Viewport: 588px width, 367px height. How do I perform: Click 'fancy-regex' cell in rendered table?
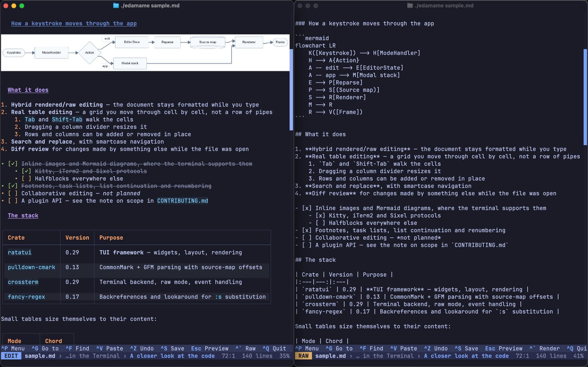pyautogui.click(x=26, y=297)
